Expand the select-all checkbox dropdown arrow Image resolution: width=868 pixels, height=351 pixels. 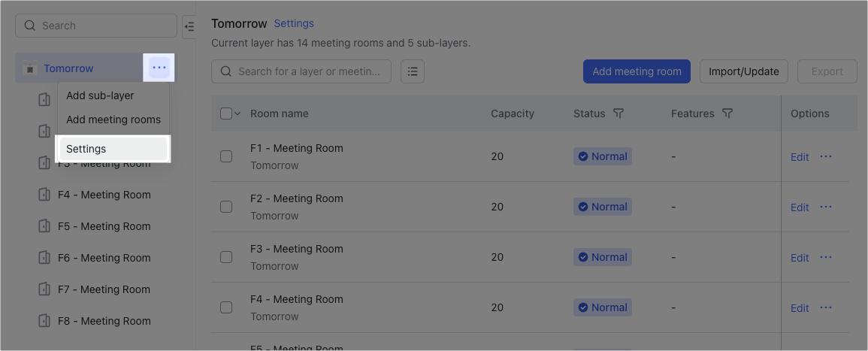pos(237,113)
